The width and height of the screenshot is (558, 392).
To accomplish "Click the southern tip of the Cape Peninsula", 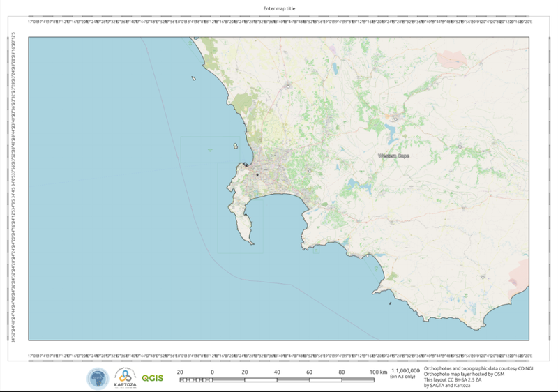I will pos(250,241).
